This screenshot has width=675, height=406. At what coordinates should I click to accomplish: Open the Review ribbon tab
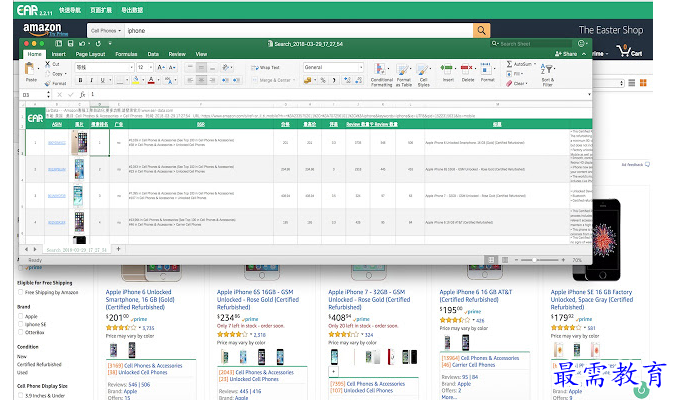177,54
